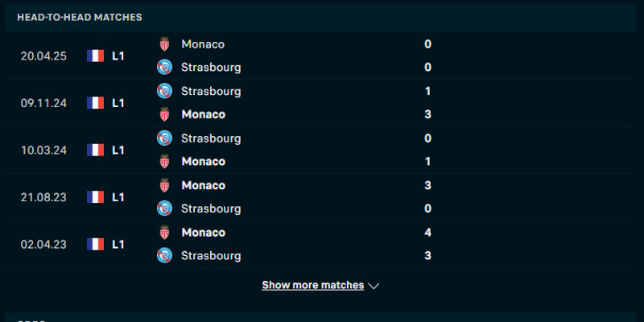Viewport: 644px width, 322px height.
Task: Open L1 league label for 10.03.24
Action: [118, 150]
